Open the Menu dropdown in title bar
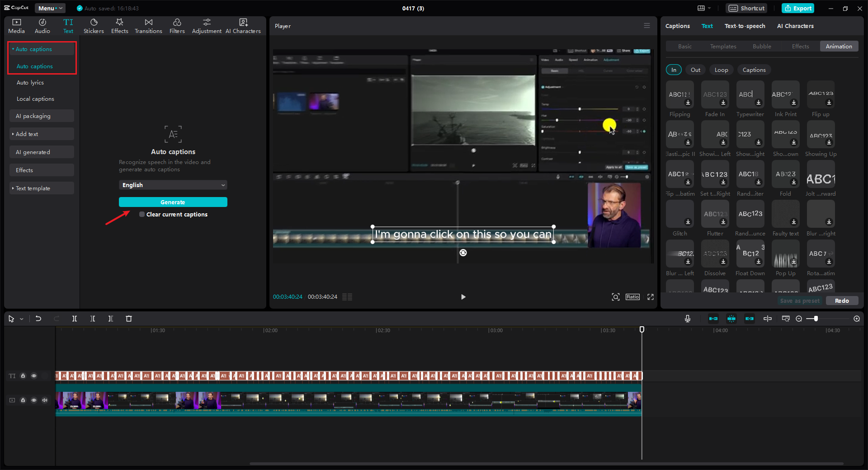This screenshot has width=868, height=470. pyautogui.click(x=50, y=8)
